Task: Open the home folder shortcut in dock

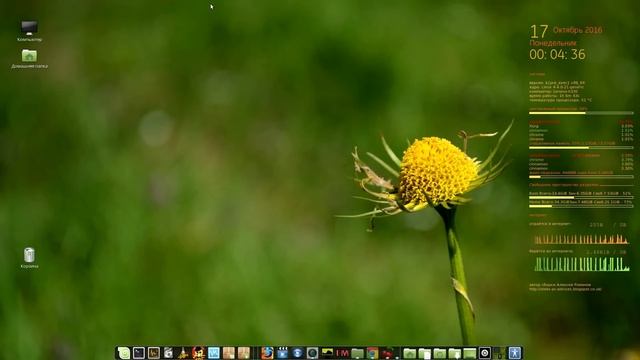Action: click(409, 353)
